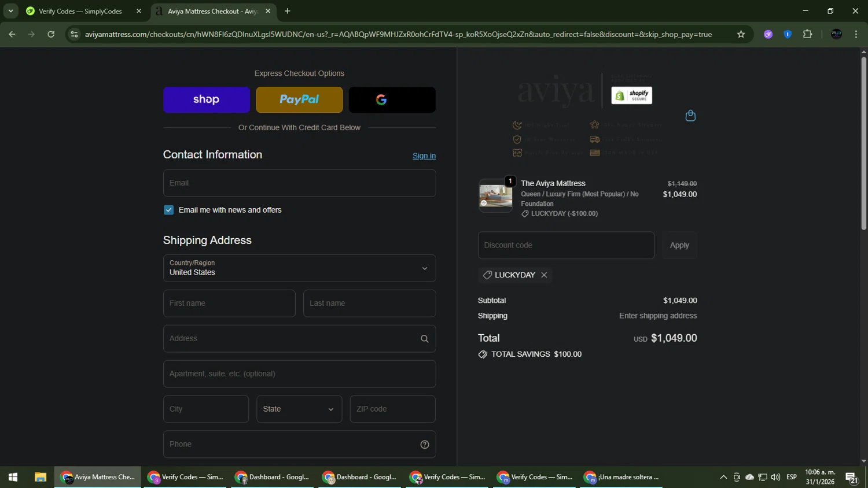Open the notifications center icon

852,477
